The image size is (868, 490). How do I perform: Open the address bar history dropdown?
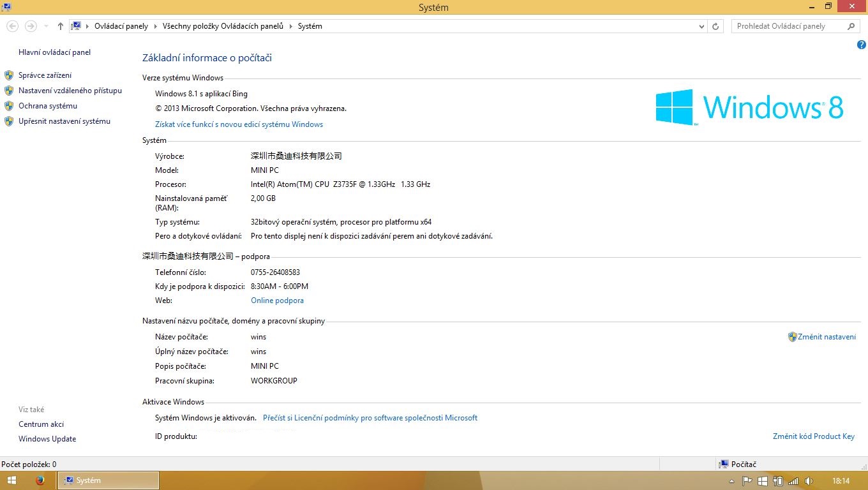pos(701,27)
